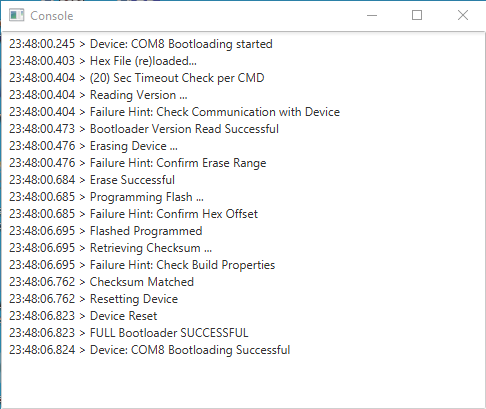
Task: Click the 'Erase Successful' log entry
Action: click(x=92, y=180)
